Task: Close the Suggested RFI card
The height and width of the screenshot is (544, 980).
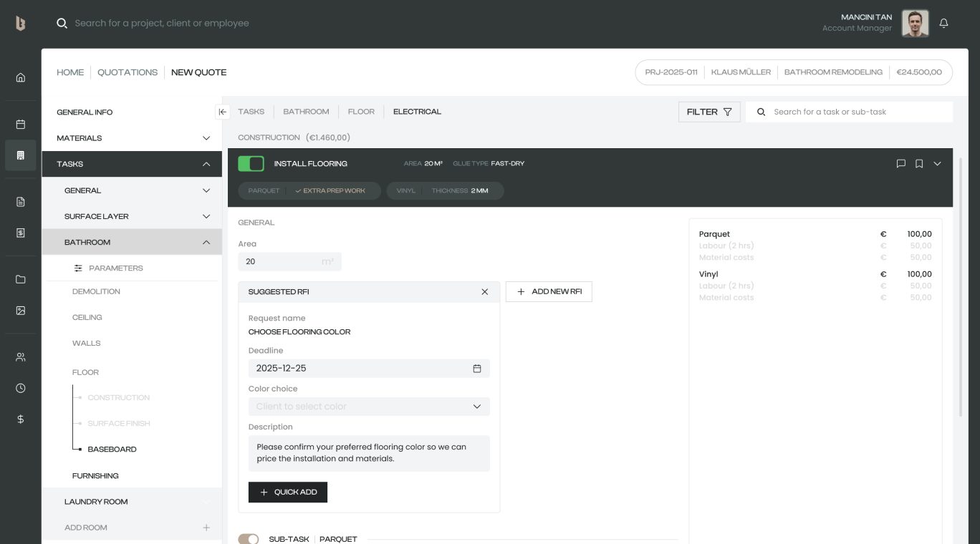Action: pos(485,292)
